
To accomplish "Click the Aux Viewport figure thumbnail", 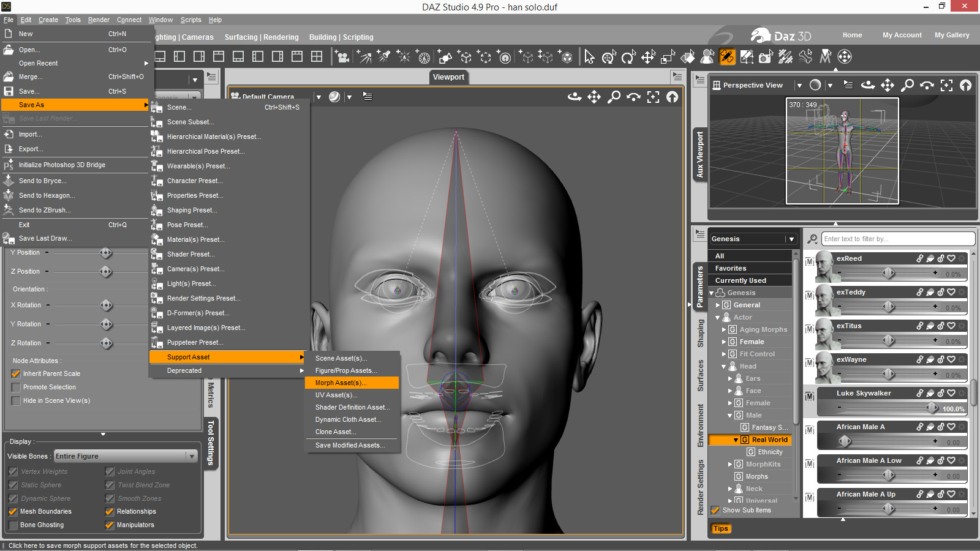I will tap(842, 151).
